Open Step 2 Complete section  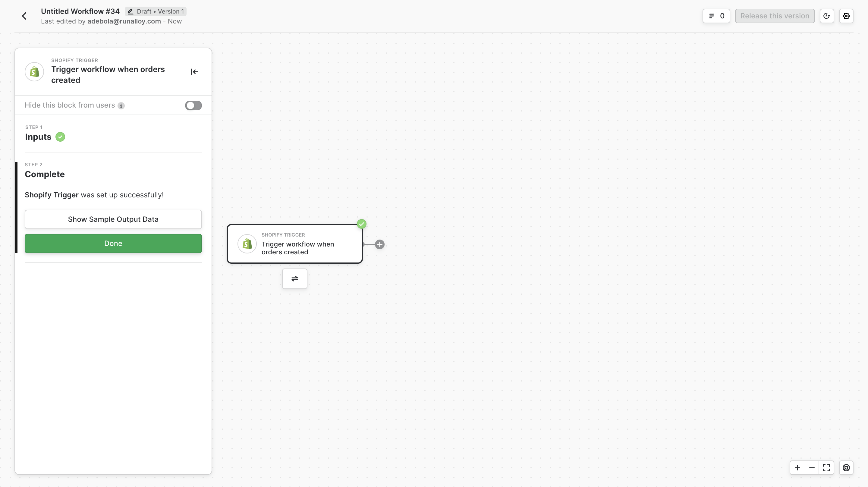(45, 174)
